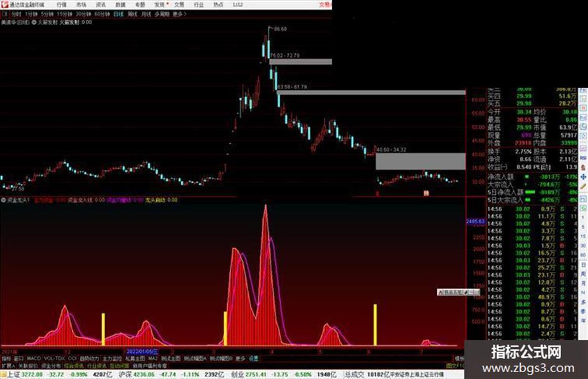Click the 换手 2.75% value
The width and height of the screenshot is (588, 379).
point(523,152)
